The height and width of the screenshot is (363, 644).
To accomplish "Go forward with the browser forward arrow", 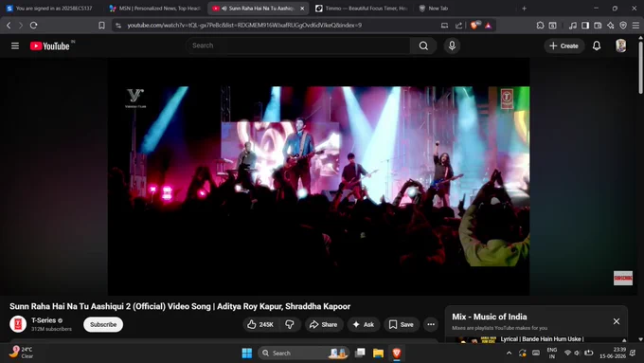I will [x=21, y=26].
